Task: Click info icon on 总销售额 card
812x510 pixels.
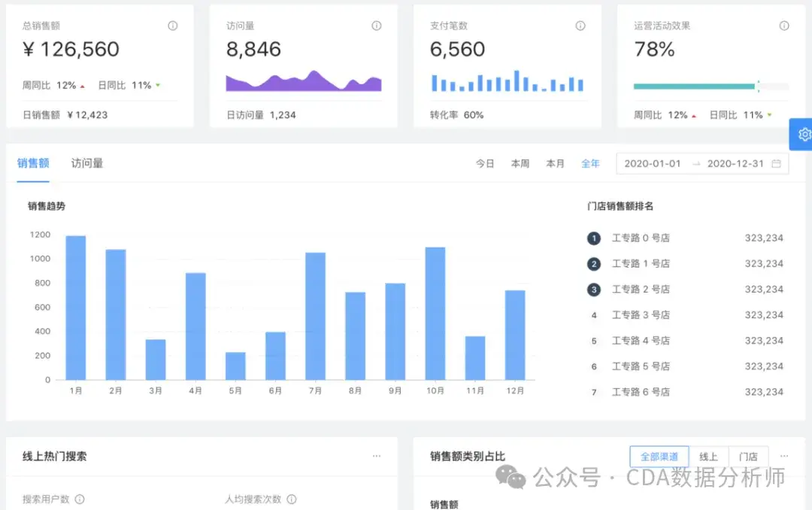Action: click(x=173, y=26)
